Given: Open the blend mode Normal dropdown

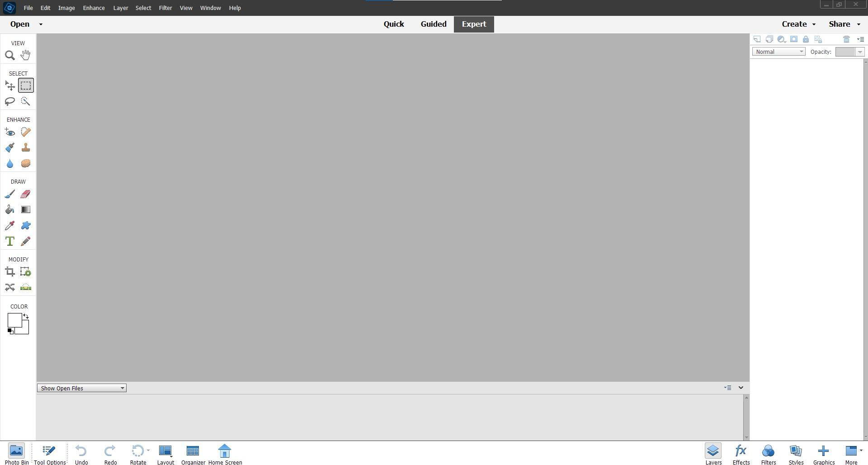Looking at the screenshot, I should tap(778, 52).
